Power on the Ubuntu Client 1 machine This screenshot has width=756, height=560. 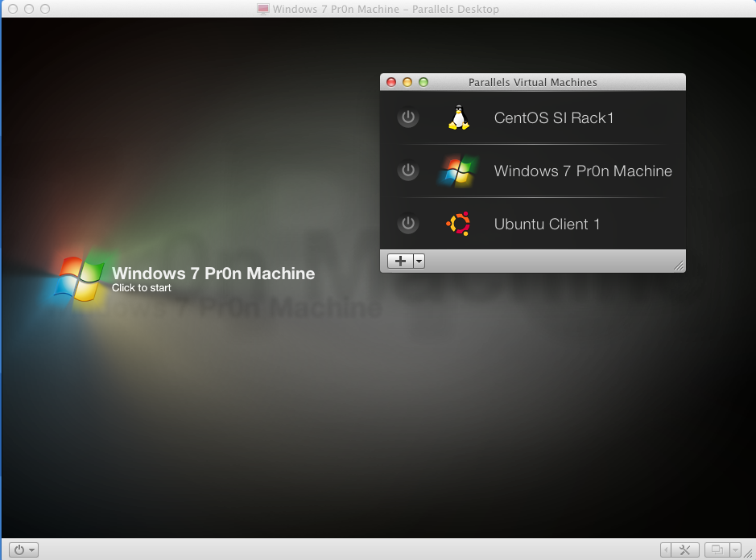tap(408, 223)
